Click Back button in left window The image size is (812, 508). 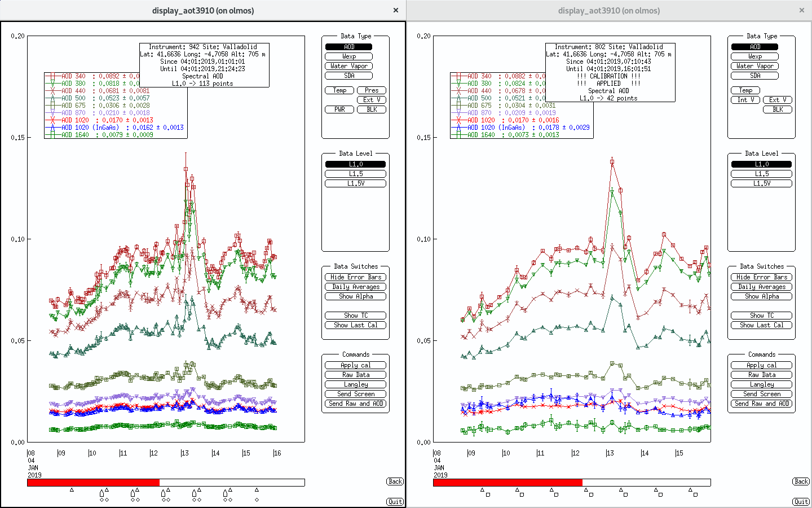[x=395, y=481]
